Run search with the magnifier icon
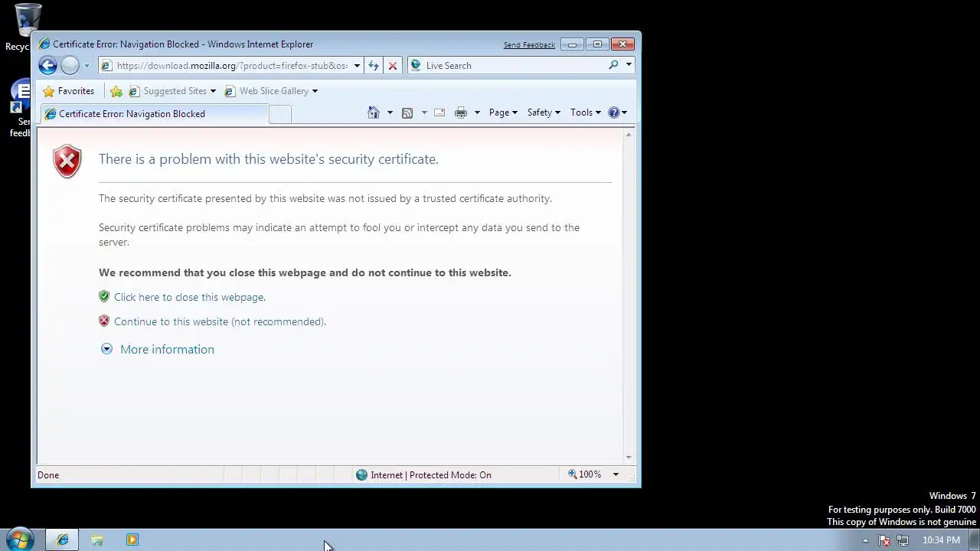Viewport: 980px width, 551px height. [x=613, y=65]
